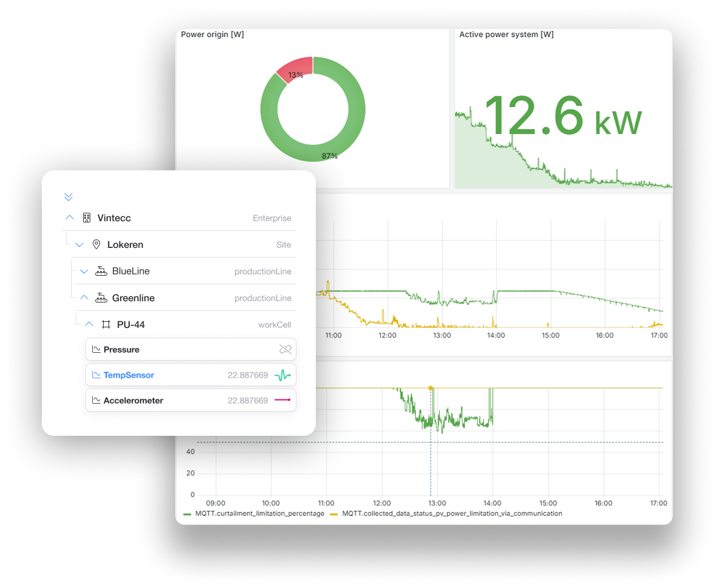Click the pink line icon on Accelerometer
The height and width of the screenshot is (588, 719).
click(283, 400)
